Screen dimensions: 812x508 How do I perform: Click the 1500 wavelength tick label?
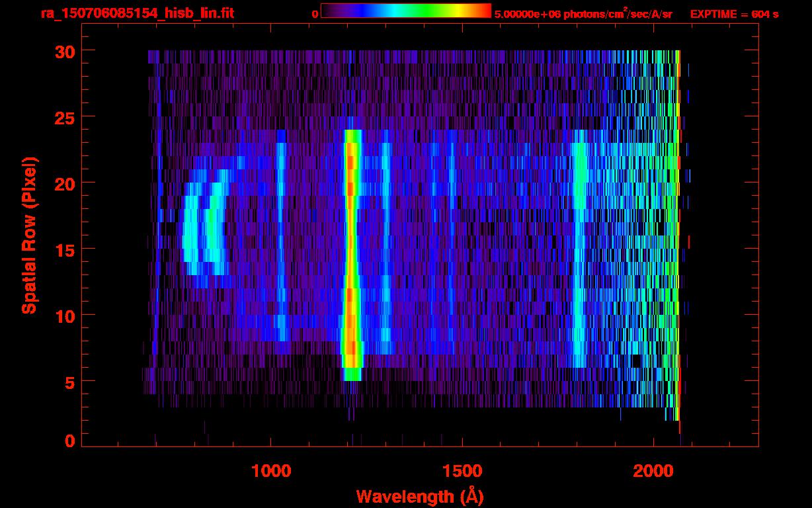pos(462,471)
